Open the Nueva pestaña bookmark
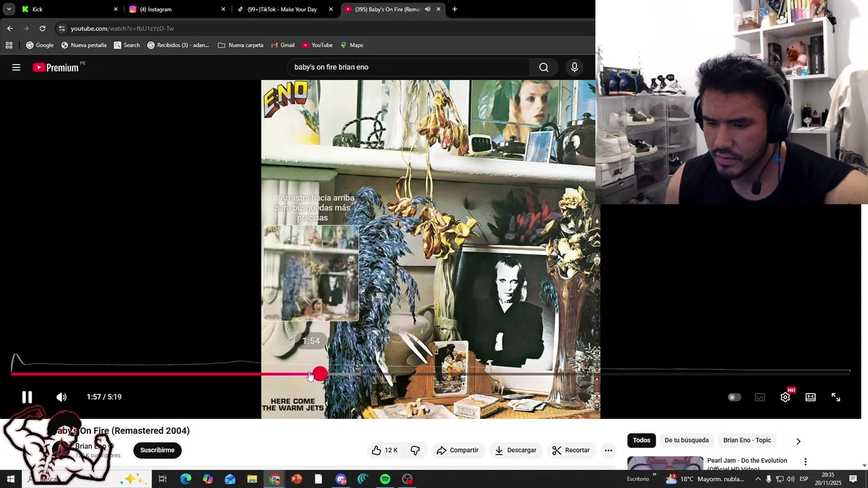 click(x=84, y=45)
